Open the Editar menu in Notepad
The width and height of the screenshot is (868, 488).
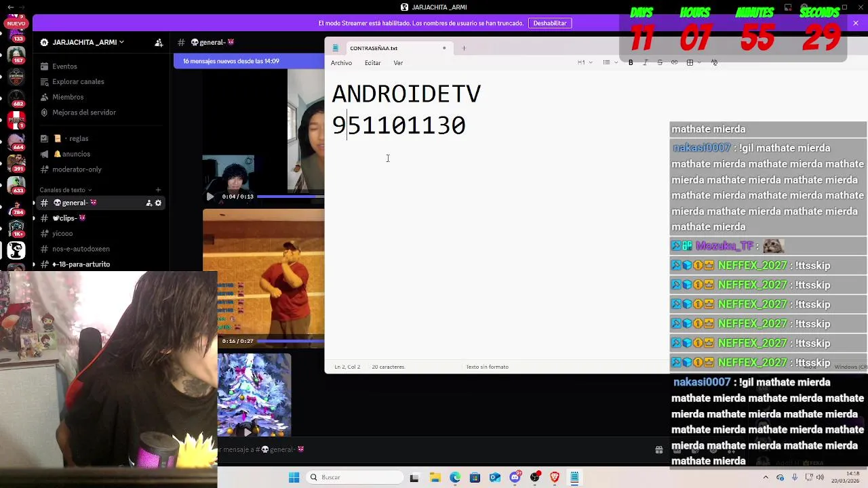click(x=372, y=63)
